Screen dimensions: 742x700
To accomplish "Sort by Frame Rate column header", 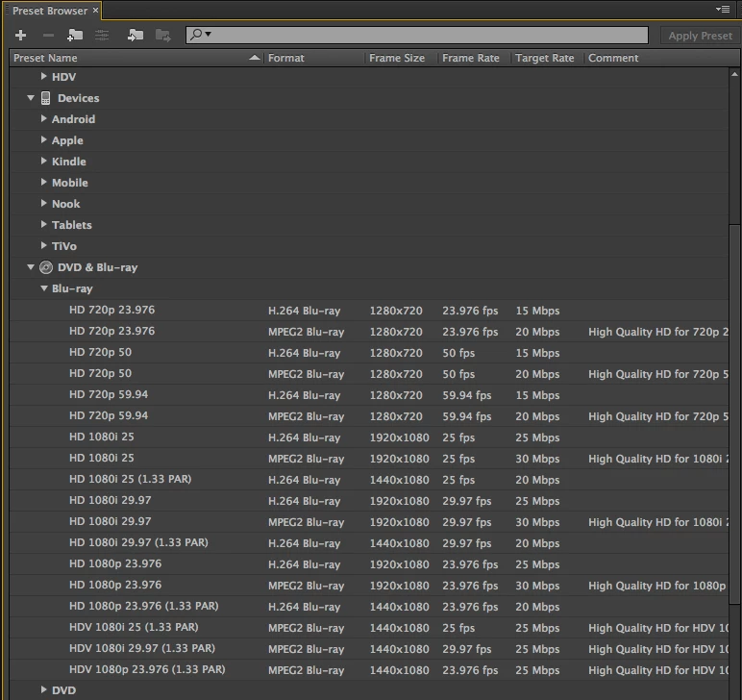I will coord(475,58).
